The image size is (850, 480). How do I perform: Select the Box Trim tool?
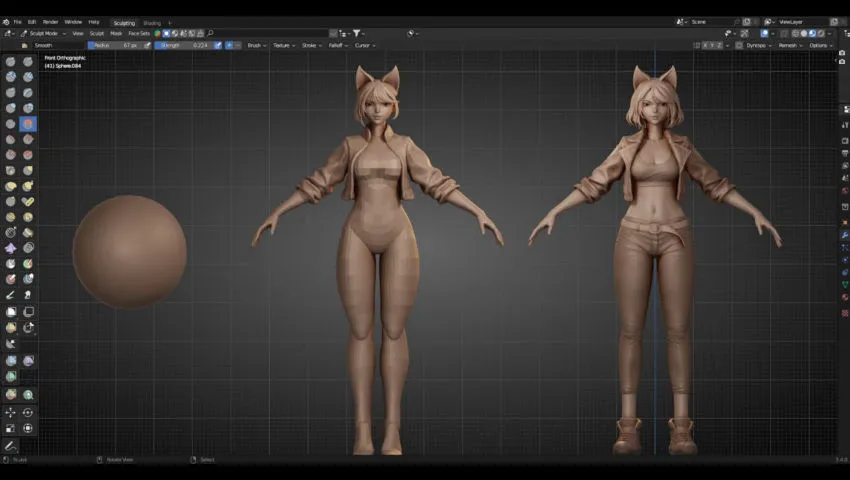pos(28,327)
